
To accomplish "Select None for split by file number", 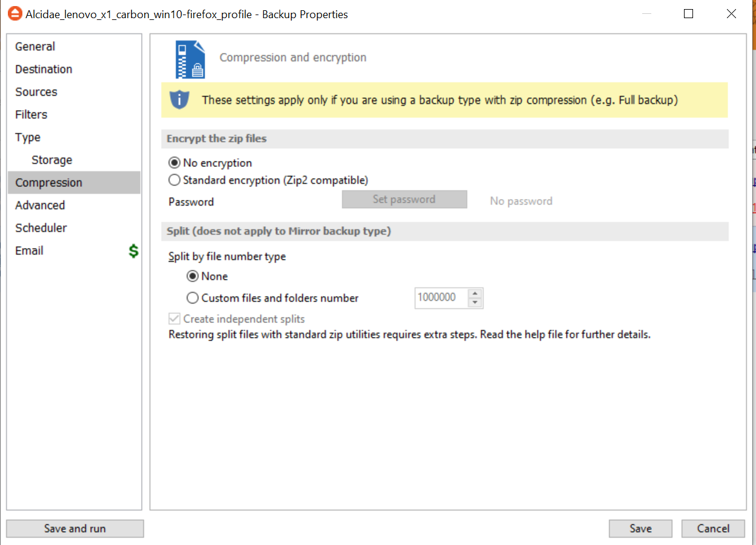I will point(193,276).
